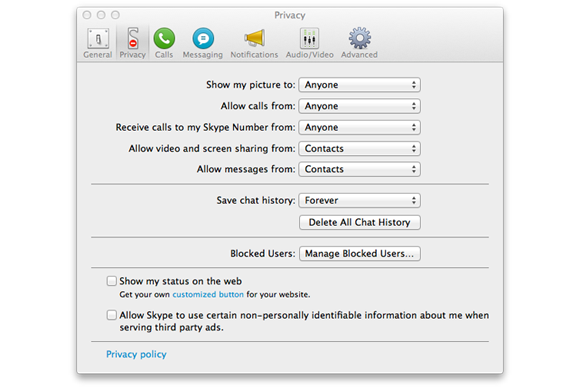The height and width of the screenshot is (388, 580).
Task: Select the Privacy toolbar icon
Action: click(132, 38)
